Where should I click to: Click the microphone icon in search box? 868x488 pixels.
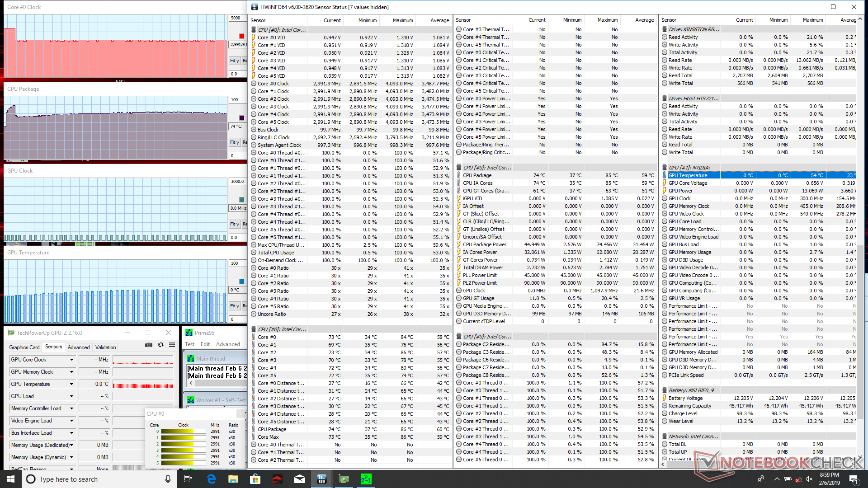[168, 479]
